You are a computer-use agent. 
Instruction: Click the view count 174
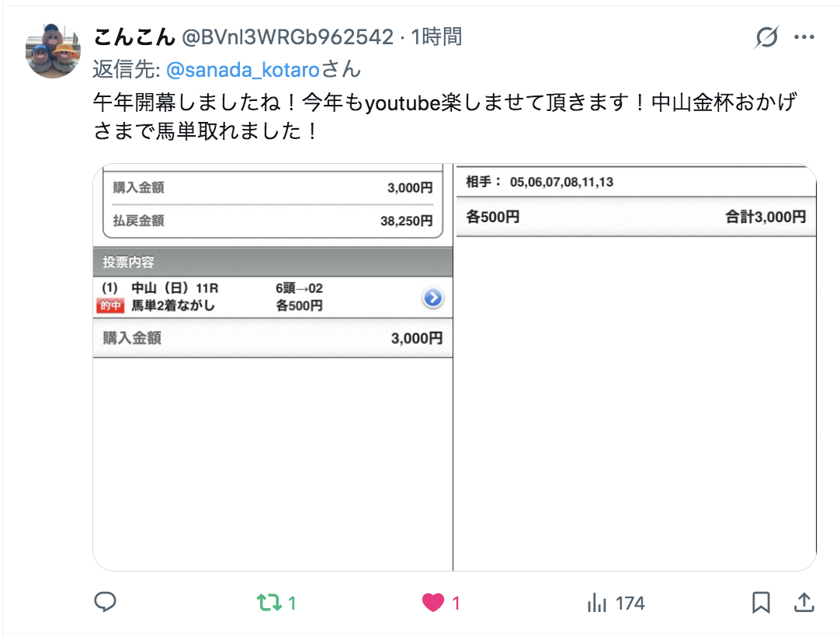click(630, 603)
